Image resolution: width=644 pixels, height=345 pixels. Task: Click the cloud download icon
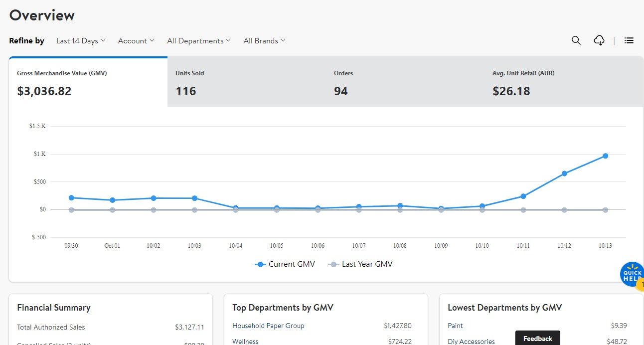599,41
